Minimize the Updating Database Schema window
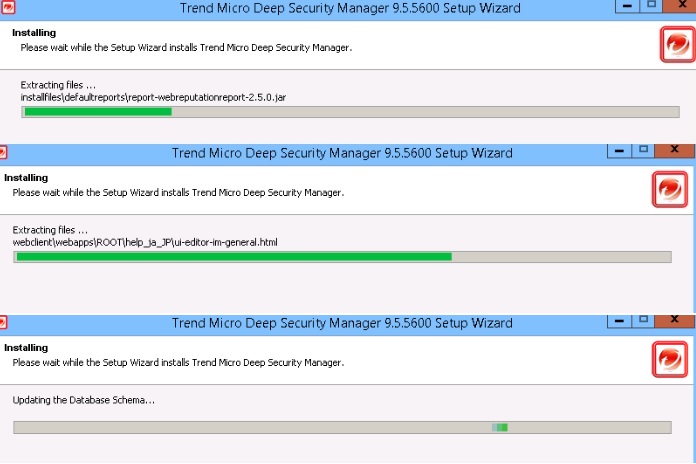 (620, 321)
